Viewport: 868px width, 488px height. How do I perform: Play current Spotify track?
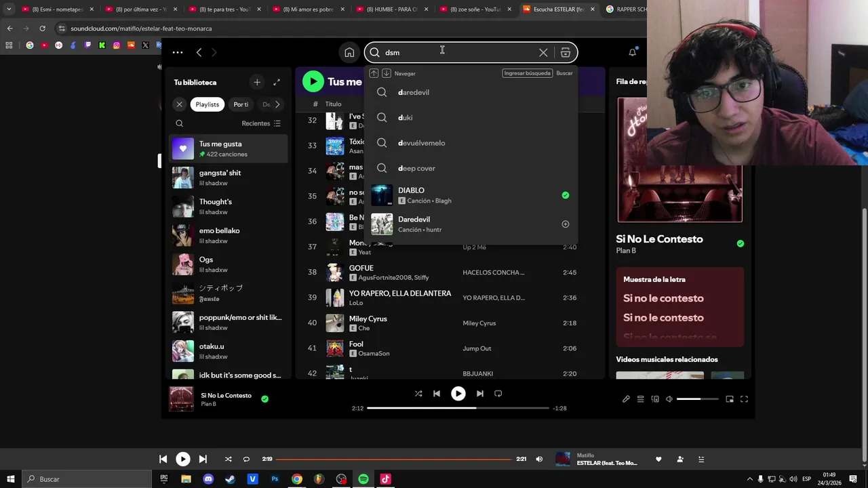(458, 394)
